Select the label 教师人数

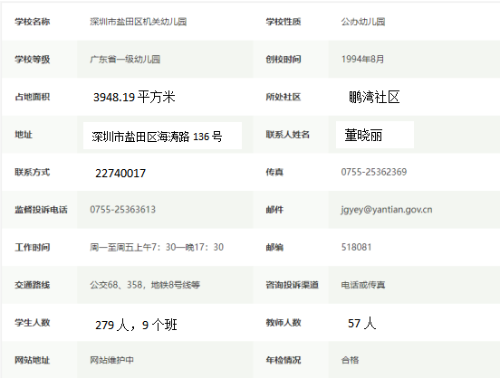[283, 323]
